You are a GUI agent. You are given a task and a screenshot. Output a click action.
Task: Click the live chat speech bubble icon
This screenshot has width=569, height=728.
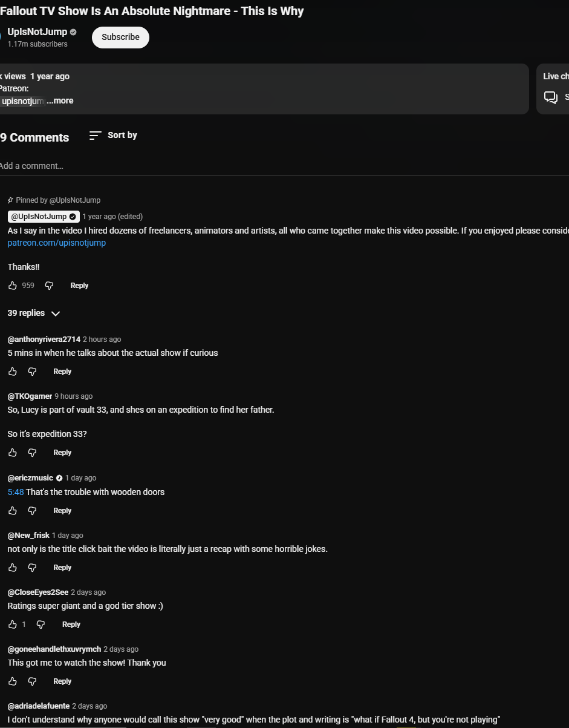point(550,97)
